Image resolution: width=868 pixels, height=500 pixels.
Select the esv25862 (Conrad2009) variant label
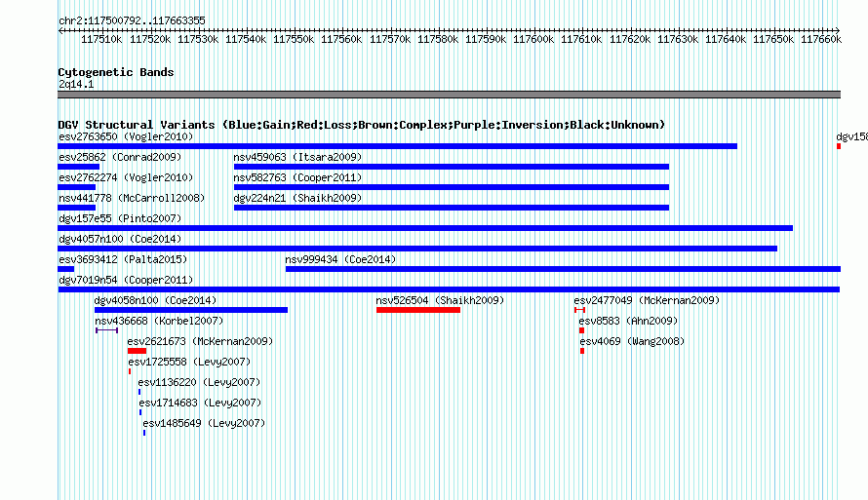tap(120, 157)
